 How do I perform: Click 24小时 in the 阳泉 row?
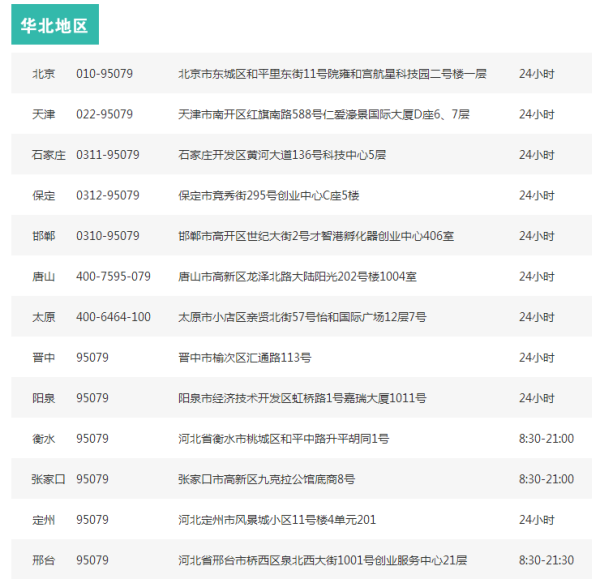click(536, 398)
